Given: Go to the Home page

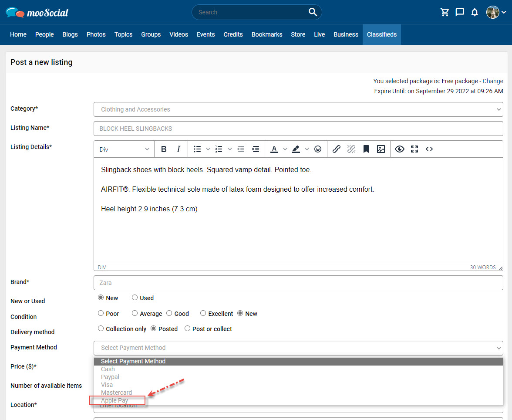Looking at the screenshot, I should point(18,34).
